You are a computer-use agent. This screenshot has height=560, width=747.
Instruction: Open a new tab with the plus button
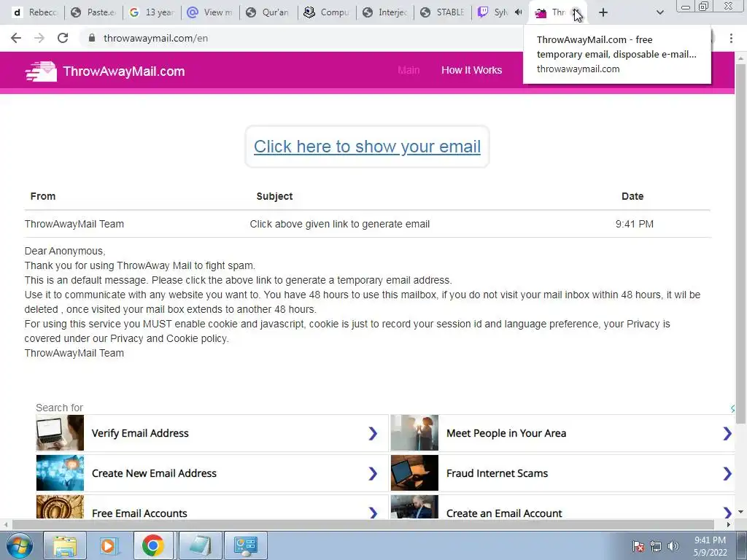603,12
